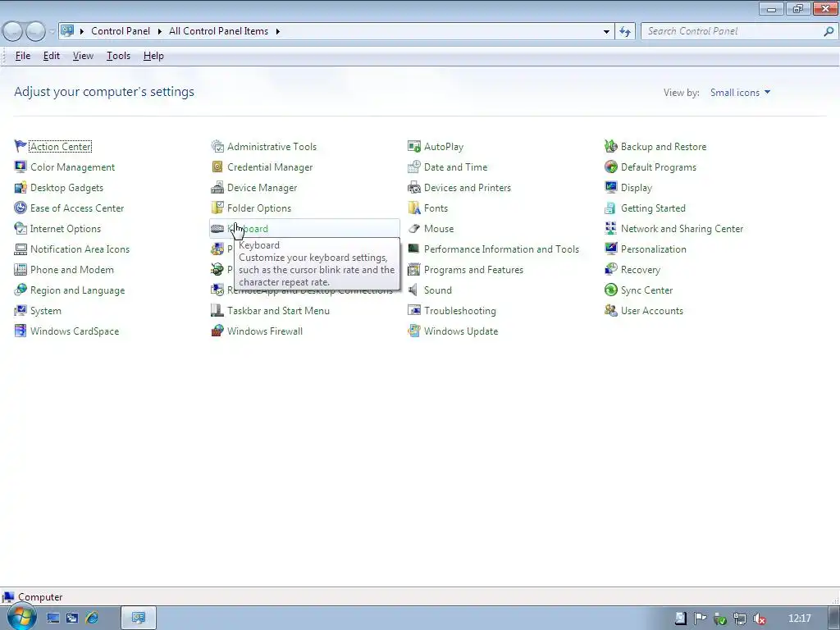Image resolution: width=840 pixels, height=630 pixels.
Task: Open Programs and Features link
Action: [473, 269]
